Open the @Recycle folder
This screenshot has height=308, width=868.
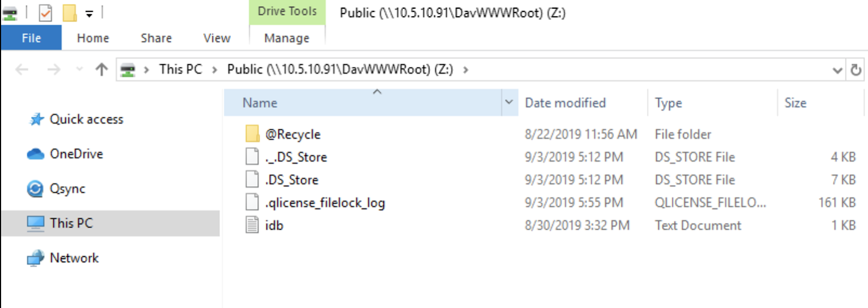pos(292,134)
